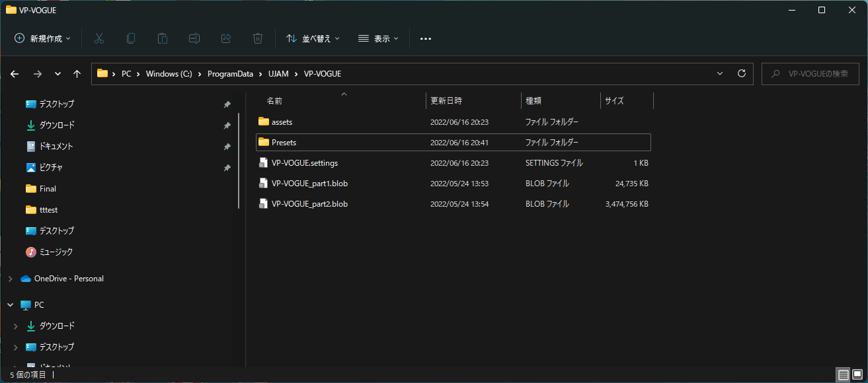Click the assets folder icon
This screenshot has height=383, width=868.
pos(264,122)
